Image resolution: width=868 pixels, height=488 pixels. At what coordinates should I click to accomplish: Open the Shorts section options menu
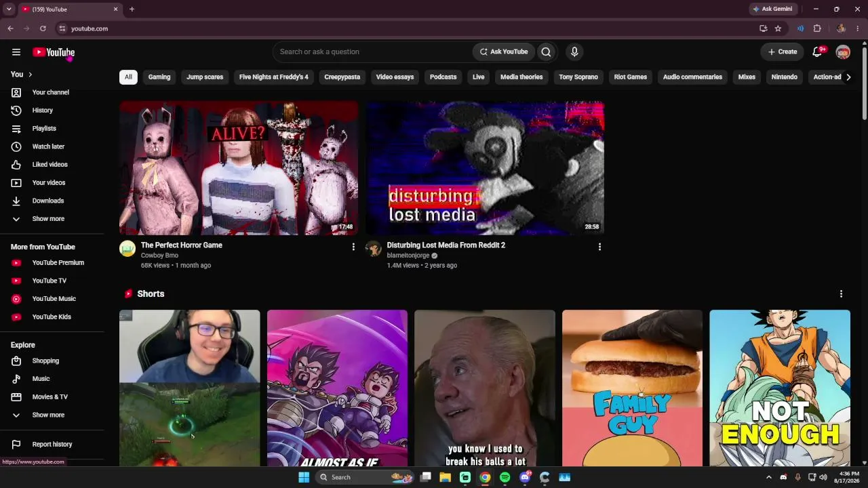click(x=841, y=294)
